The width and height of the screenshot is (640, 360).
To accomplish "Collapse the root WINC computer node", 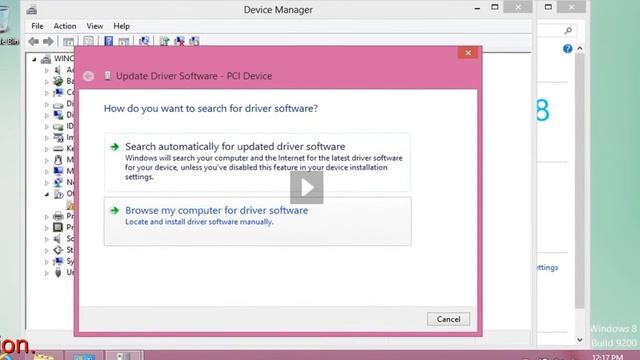I will click(34, 60).
